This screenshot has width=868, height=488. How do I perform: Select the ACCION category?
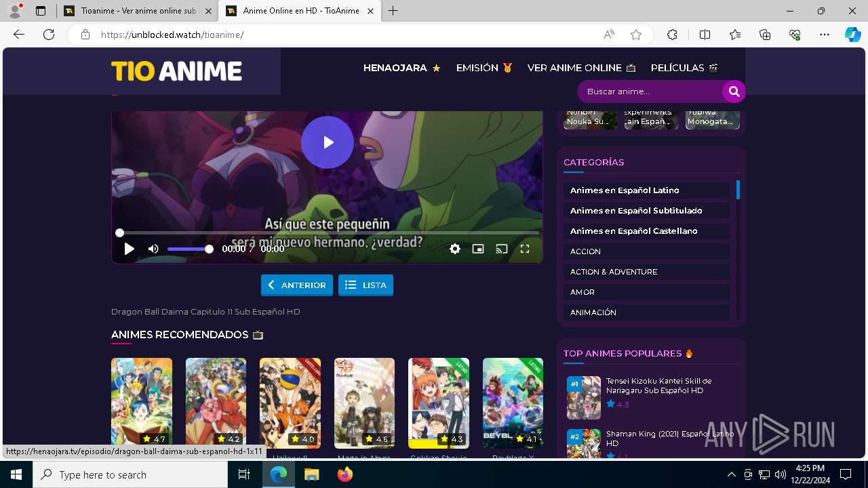[x=646, y=251]
